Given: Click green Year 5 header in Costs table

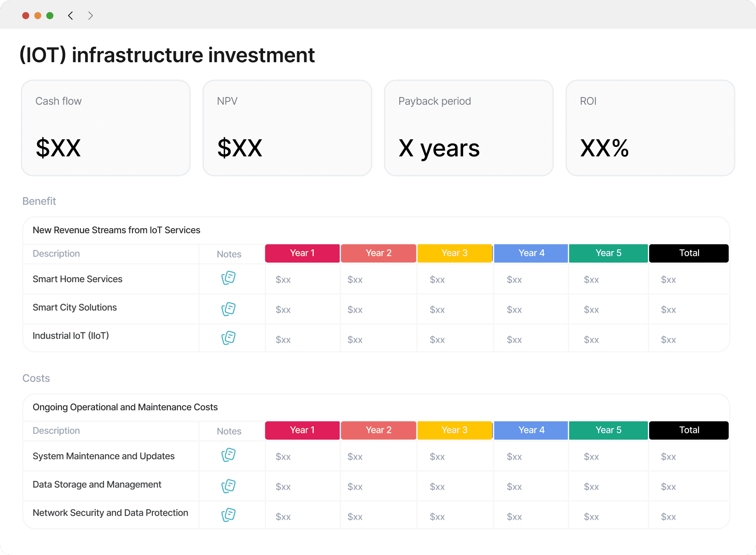Looking at the screenshot, I should (x=608, y=430).
